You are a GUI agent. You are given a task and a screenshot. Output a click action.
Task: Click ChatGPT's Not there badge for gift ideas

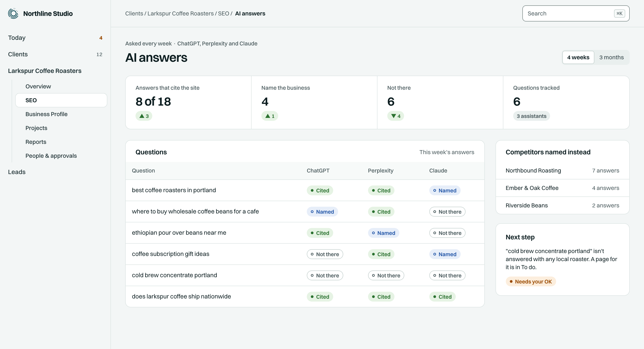tap(325, 254)
